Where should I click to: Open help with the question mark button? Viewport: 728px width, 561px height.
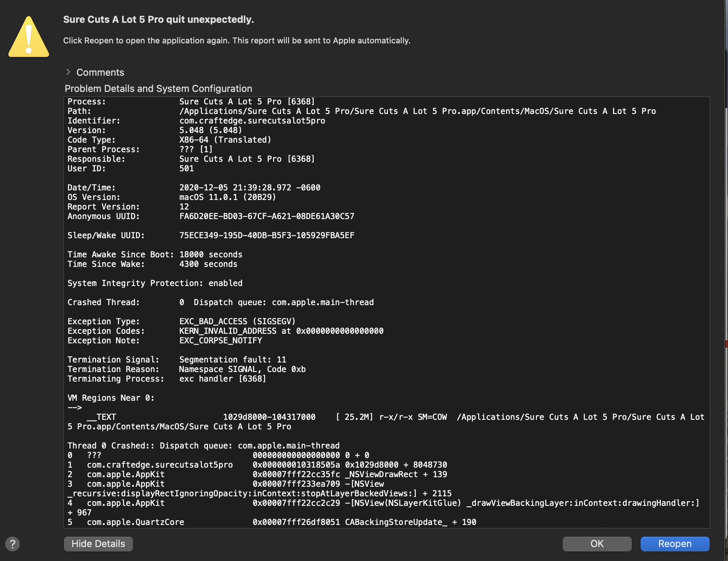pos(12,544)
